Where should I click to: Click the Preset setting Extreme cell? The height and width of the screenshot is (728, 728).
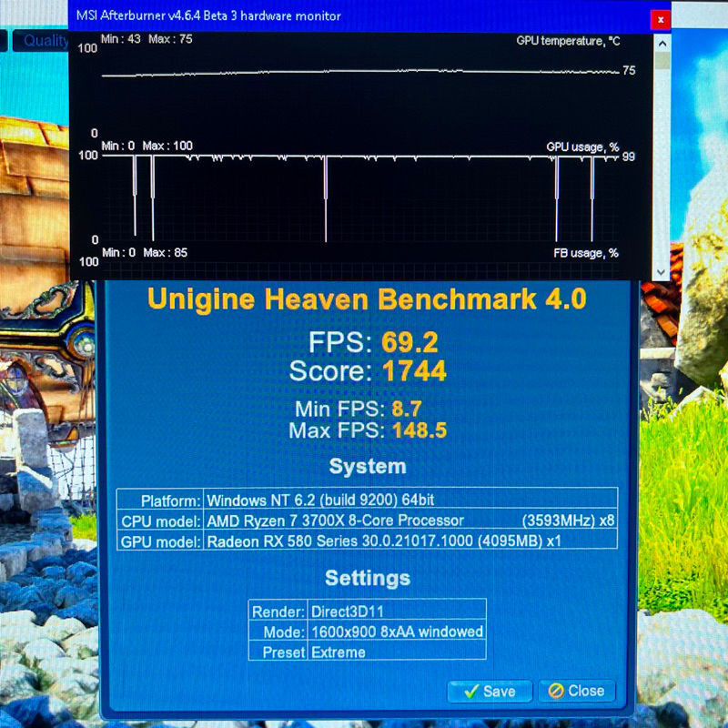[x=396, y=652]
